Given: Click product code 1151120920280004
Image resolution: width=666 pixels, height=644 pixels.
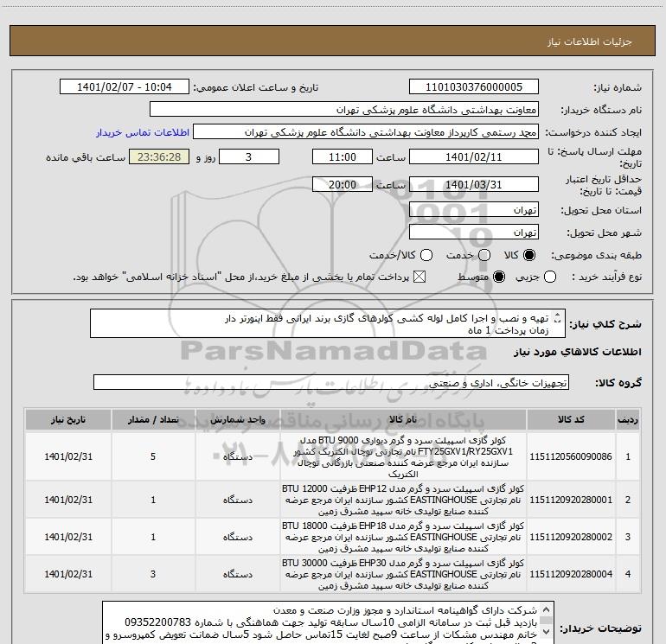Looking at the screenshot, I should click(571, 574).
